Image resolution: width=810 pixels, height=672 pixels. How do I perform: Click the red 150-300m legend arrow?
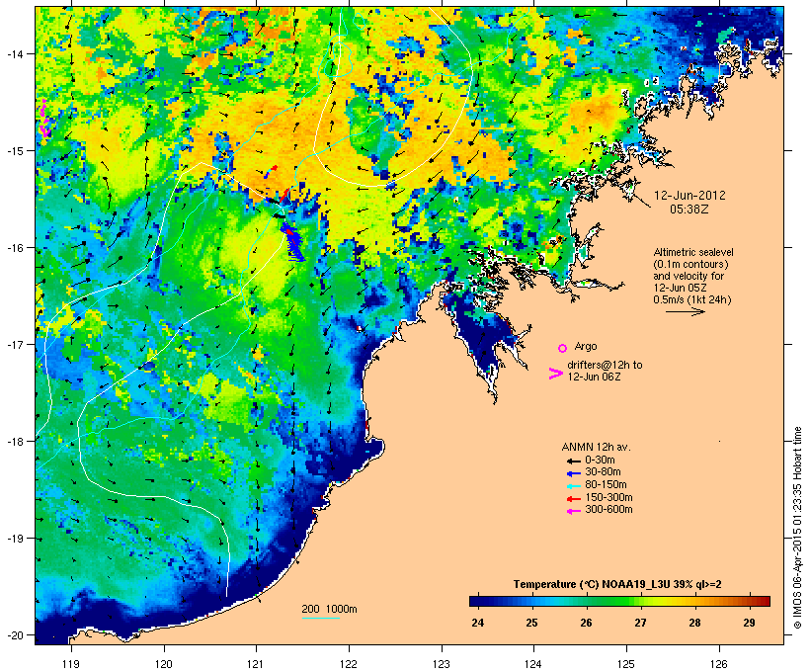[x=573, y=498]
